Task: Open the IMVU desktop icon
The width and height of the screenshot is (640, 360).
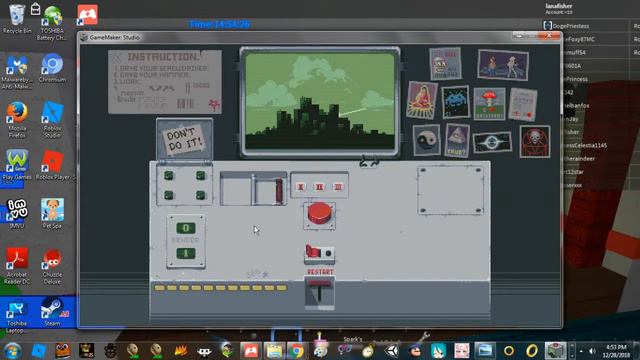Action: point(17,213)
